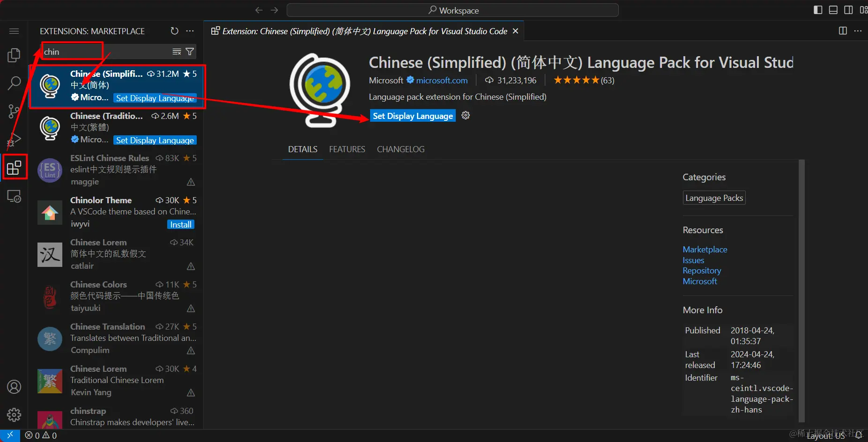This screenshot has height=442, width=868.
Task: Select Chinese Lorem by catlair entry
Action: pyautogui.click(x=116, y=255)
